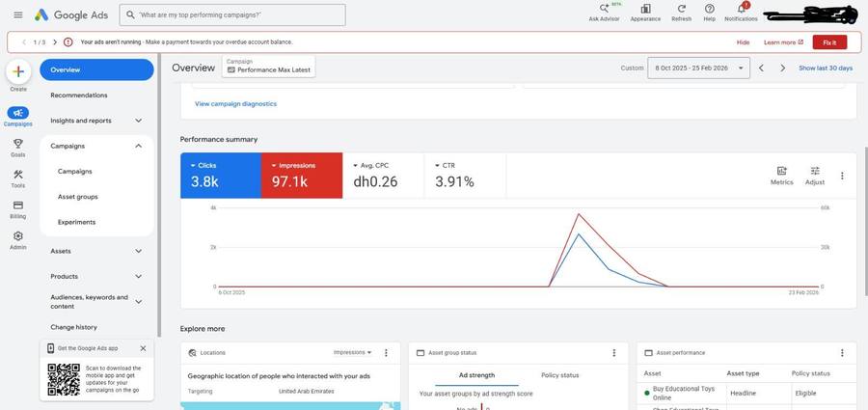Select Overview in navigation
This screenshot has height=410, width=868.
(x=96, y=69)
